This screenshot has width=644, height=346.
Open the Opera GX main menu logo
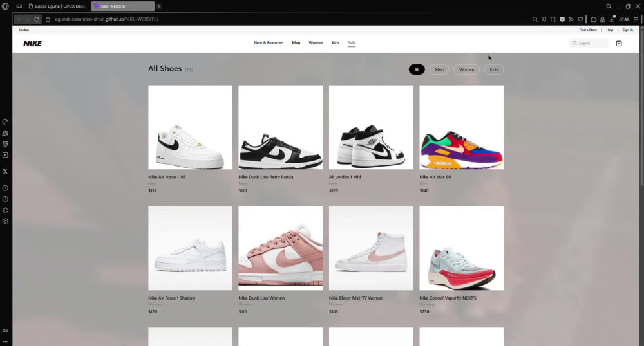point(5,6)
